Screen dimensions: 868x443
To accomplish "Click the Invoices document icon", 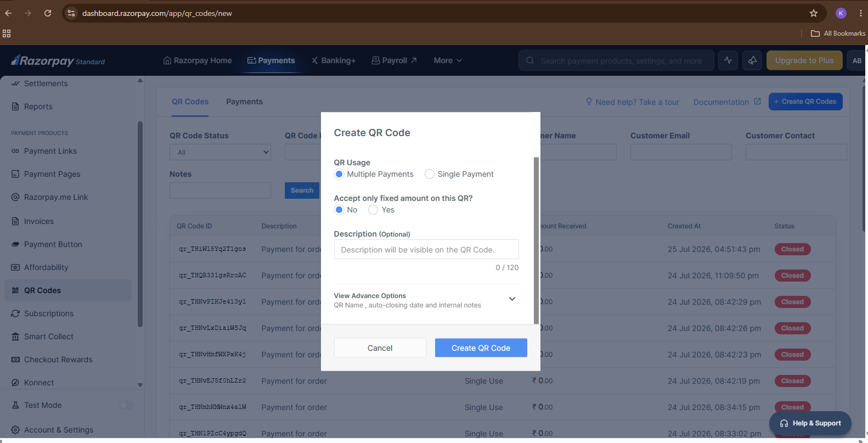I will coord(15,221).
